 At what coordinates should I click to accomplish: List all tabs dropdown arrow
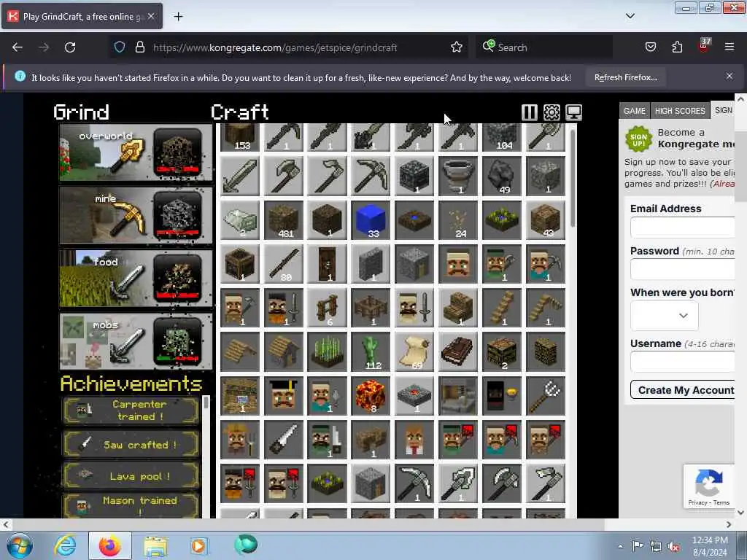630,16
